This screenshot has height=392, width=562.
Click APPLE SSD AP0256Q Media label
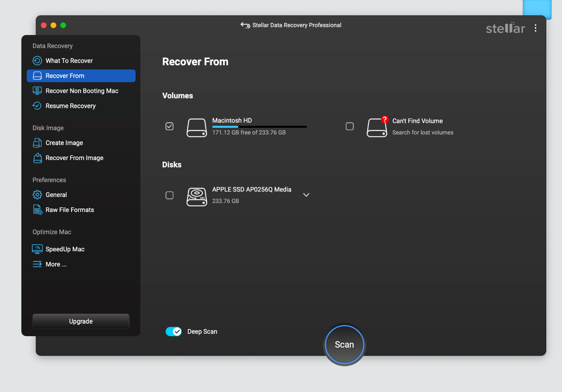pos(252,190)
